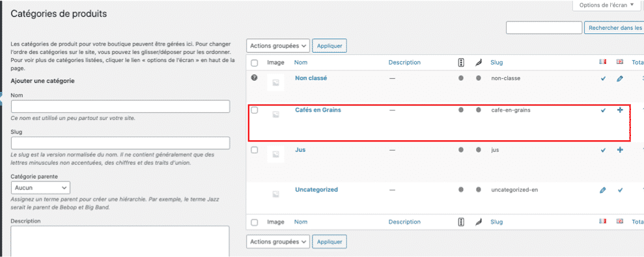Click the placeholder image for Uncategorized
Image resolution: width=644 pixels, height=257 pixels.
coord(275,194)
